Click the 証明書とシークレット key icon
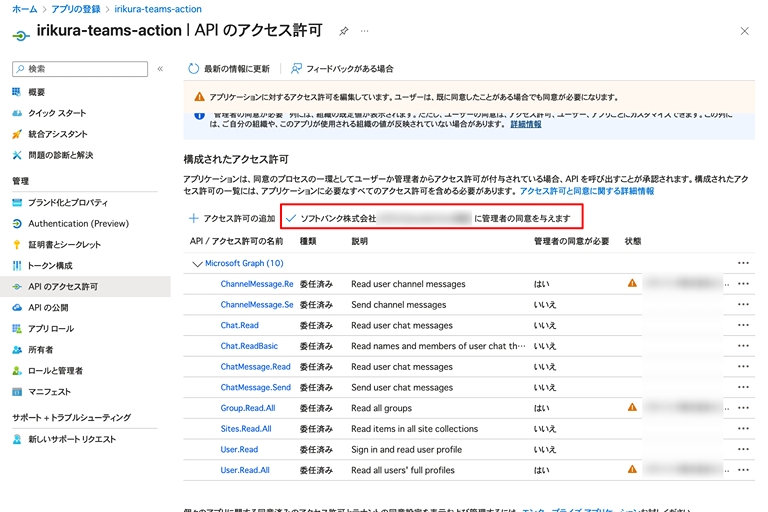768x512 pixels. click(x=17, y=244)
